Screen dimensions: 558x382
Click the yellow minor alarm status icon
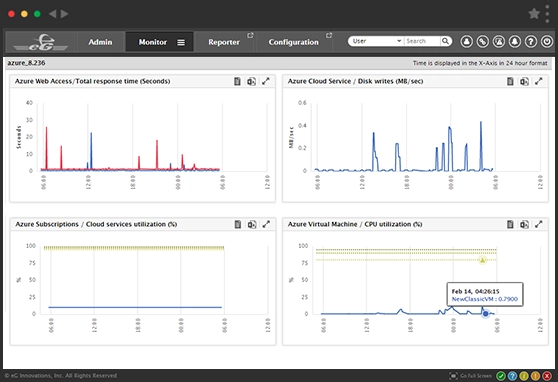(524, 376)
